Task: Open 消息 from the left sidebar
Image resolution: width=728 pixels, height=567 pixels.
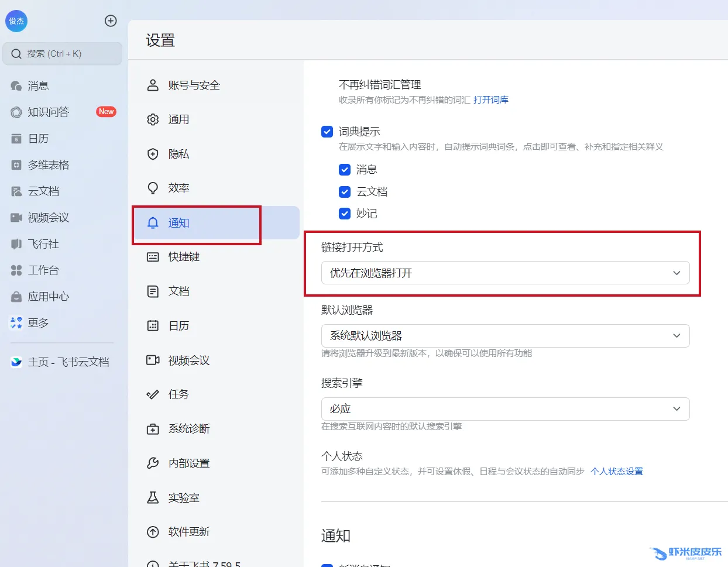Action: pyautogui.click(x=38, y=86)
